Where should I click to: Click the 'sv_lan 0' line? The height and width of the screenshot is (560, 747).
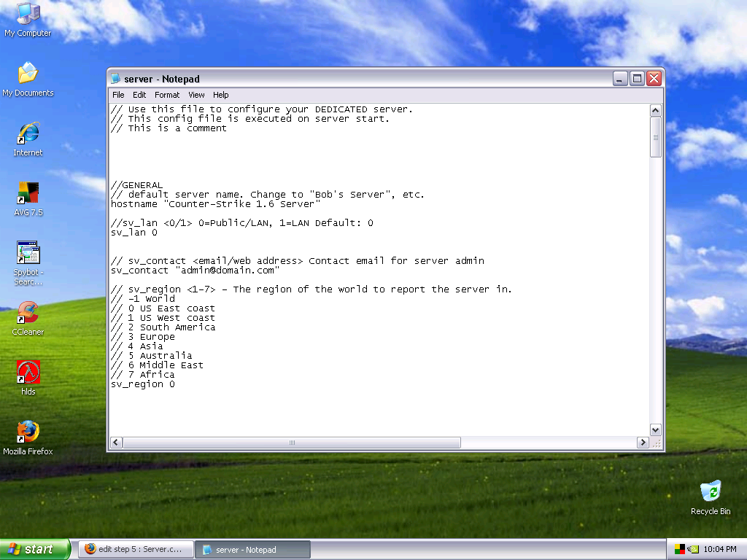coord(134,233)
